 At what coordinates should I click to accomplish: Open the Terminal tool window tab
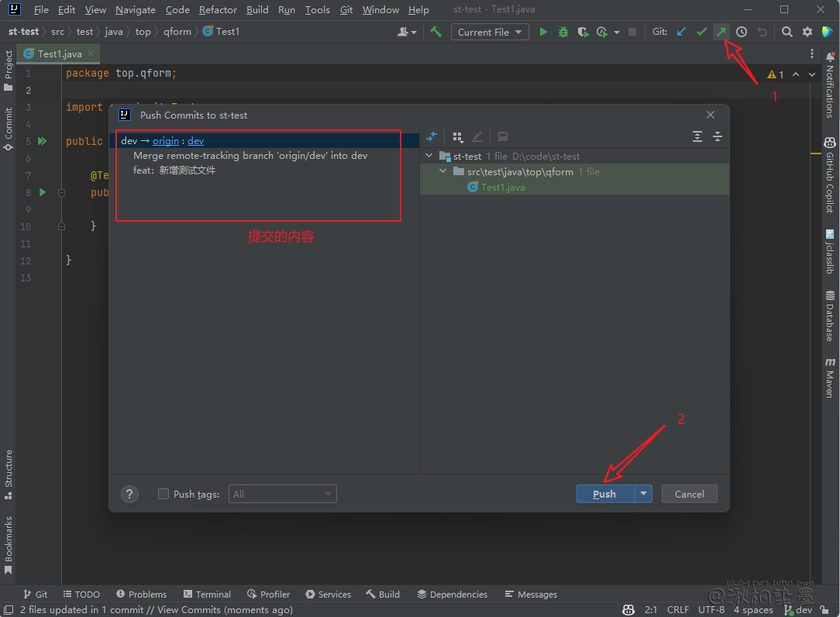[207, 595]
